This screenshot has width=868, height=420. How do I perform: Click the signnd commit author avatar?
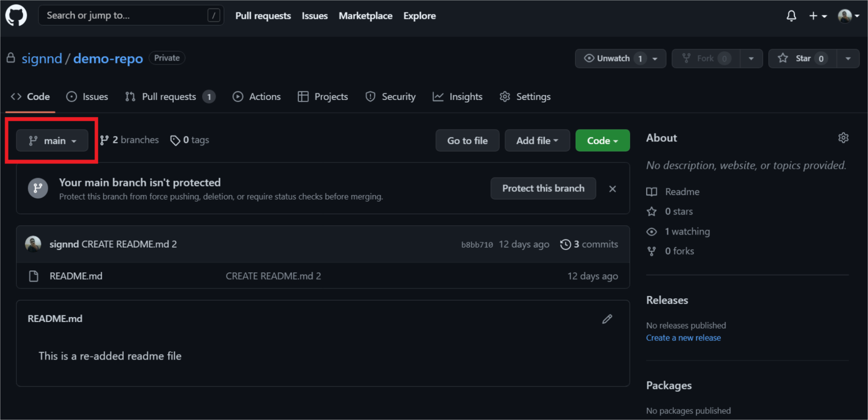point(33,244)
